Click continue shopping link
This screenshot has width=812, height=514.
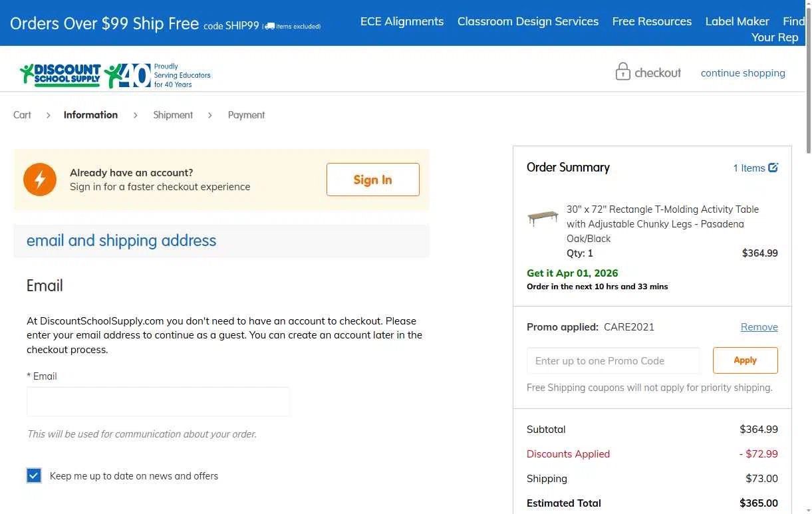click(743, 73)
